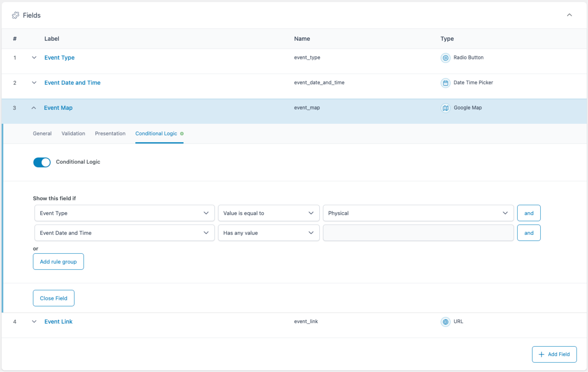588x372 pixels.
Task: Collapse the Fields panel with top chevron
Action: [x=569, y=15]
